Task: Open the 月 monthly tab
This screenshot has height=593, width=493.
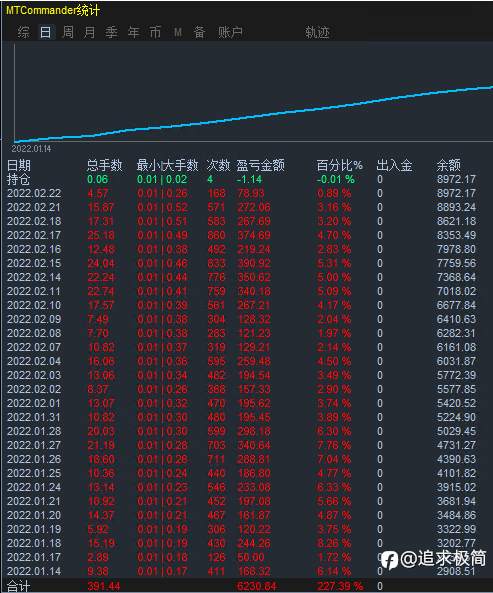Action: click(x=90, y=32)
